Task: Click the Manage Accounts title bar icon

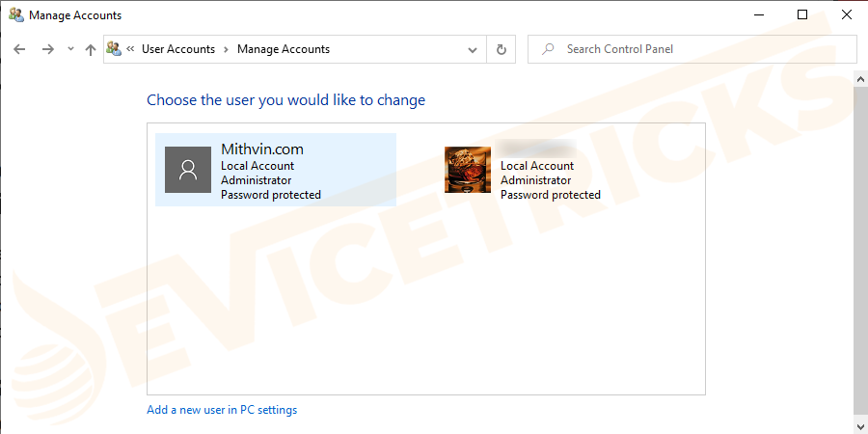Action: (15, 15)
